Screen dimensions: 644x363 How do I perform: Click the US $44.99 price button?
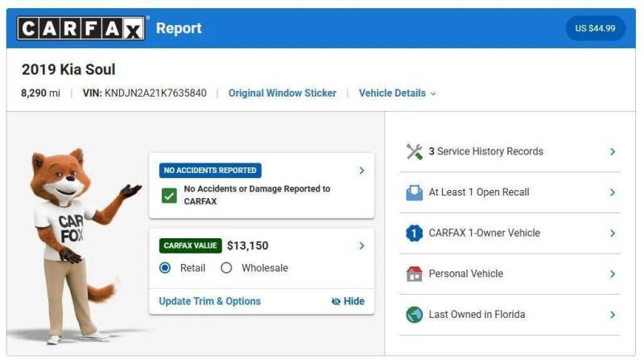(x=595, y=28)
